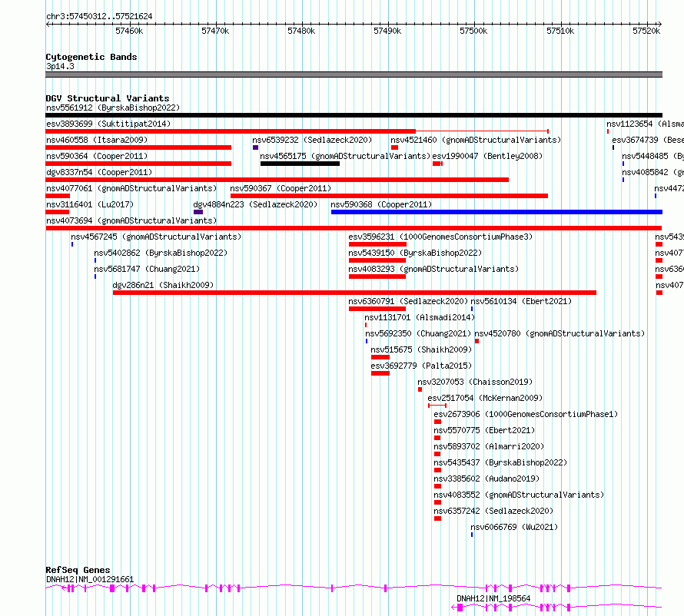This screenshot has width=684, height=616.
Task: Click nsv5570775 (Ebert2021) label
Action: [484, 430]
